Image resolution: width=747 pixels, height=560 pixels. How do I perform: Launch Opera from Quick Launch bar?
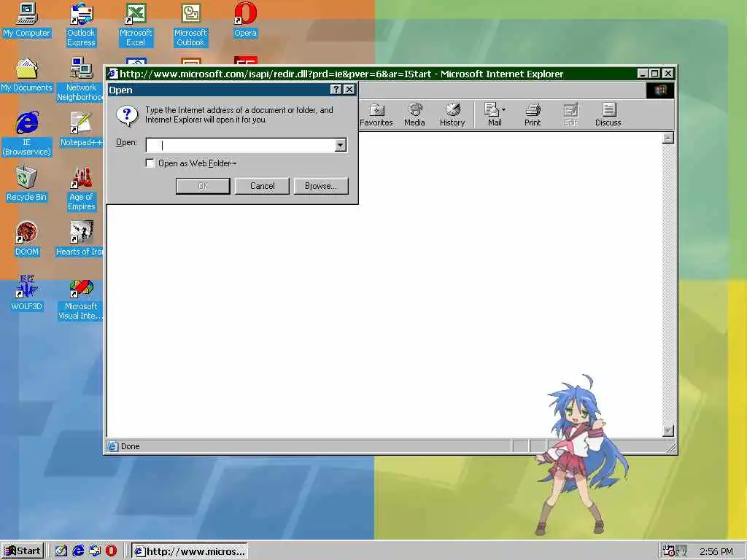(111, 551)
